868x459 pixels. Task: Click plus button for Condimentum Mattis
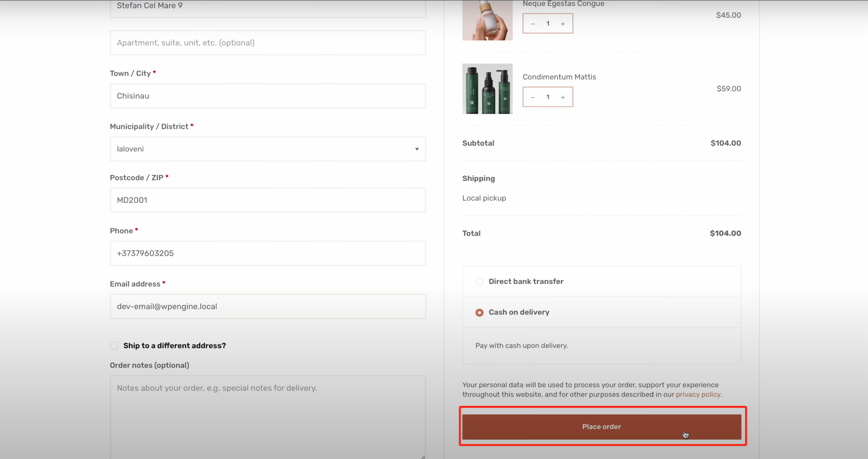pyautogui.click(x=563, y=97)
